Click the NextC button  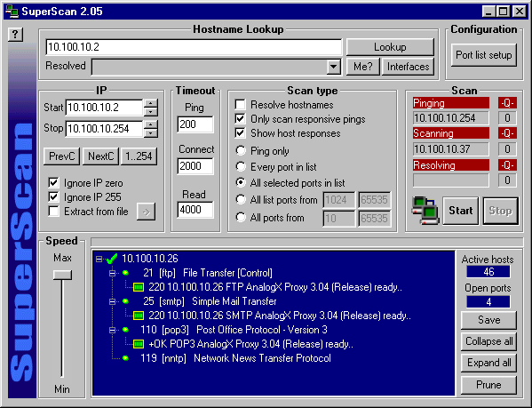[100, 156]
